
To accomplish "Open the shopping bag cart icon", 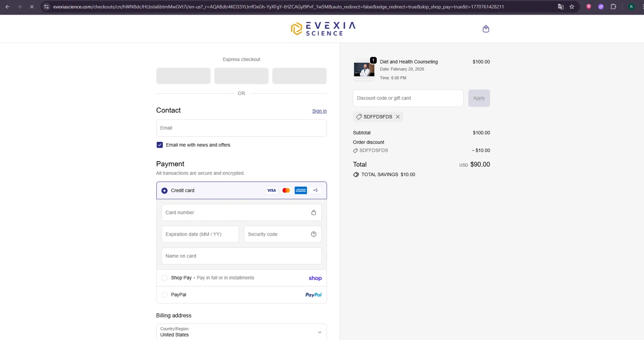I will pos(486,29).
